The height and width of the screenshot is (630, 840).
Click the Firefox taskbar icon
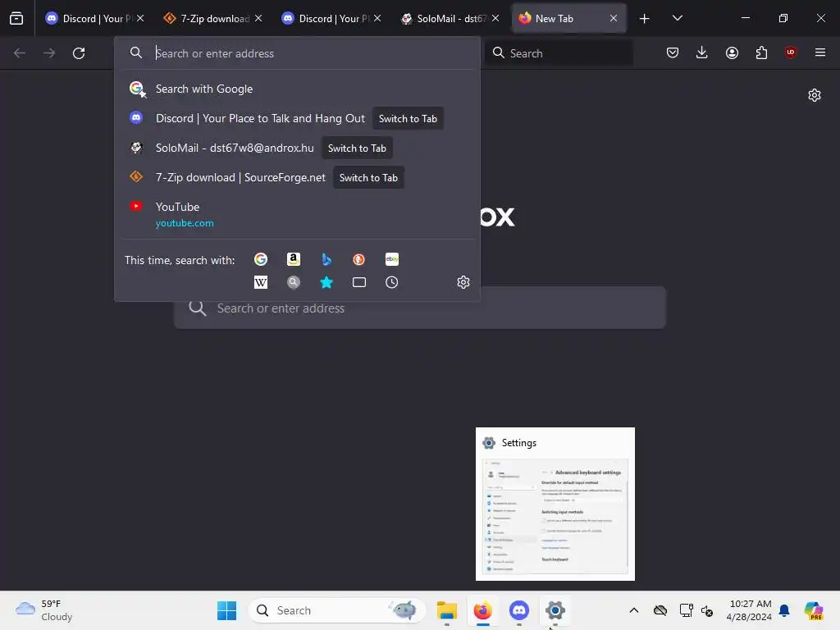pos(482,610)
